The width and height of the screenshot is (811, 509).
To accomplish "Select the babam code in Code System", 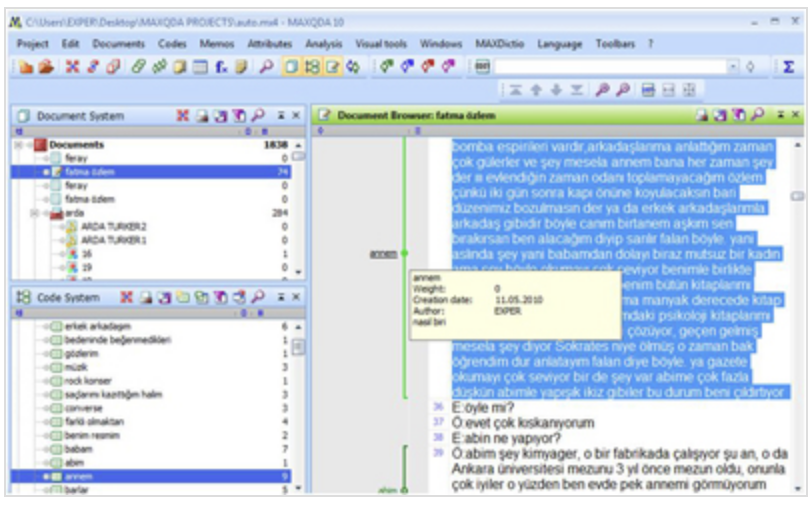I will (79, 449).
